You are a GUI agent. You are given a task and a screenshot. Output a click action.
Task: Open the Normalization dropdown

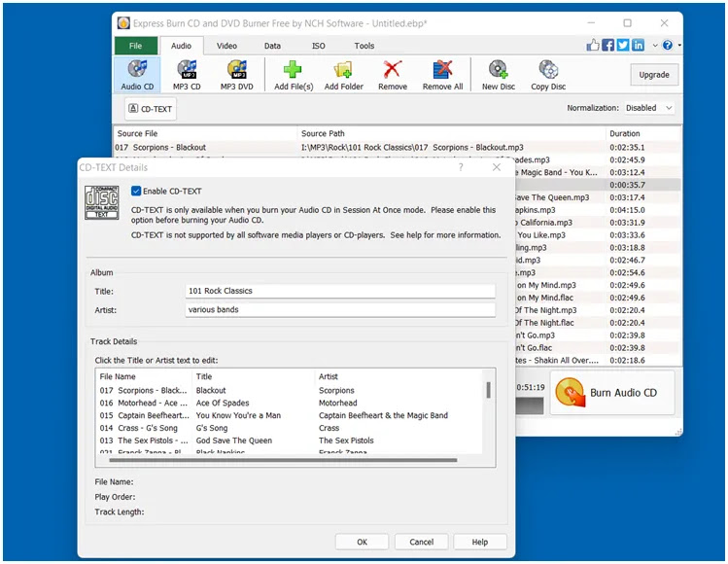[x=649, y=108]
